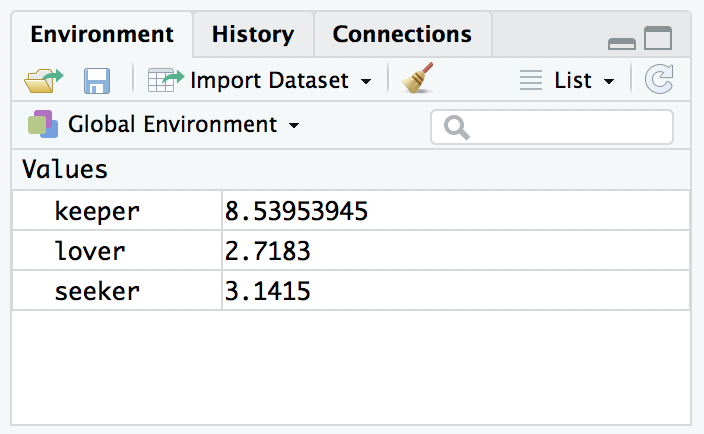
Task: Expand the List view mode dropdown
Action: click(609, 82)
